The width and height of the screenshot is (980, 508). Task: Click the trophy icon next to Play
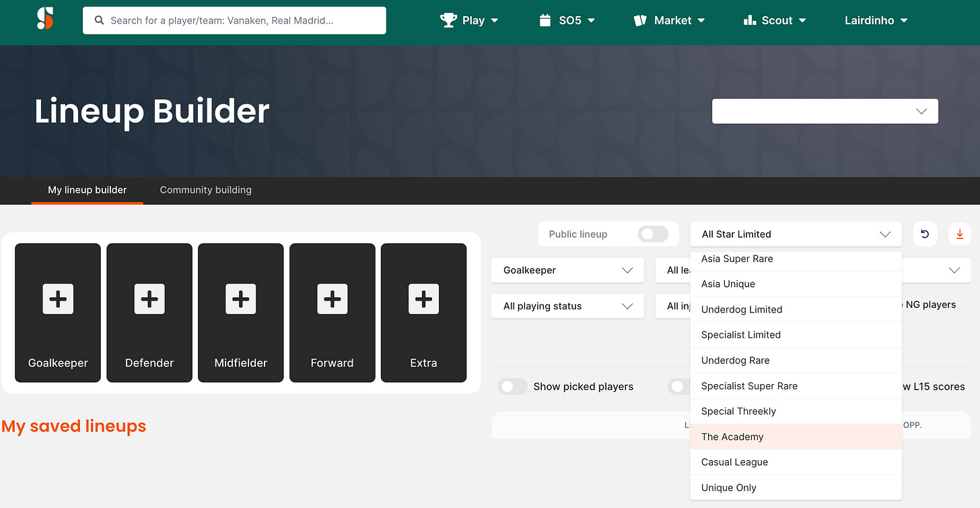448,20
